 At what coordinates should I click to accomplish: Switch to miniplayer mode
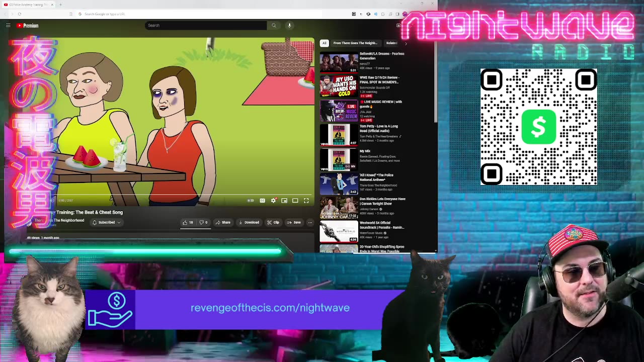[x=284, y=201]
